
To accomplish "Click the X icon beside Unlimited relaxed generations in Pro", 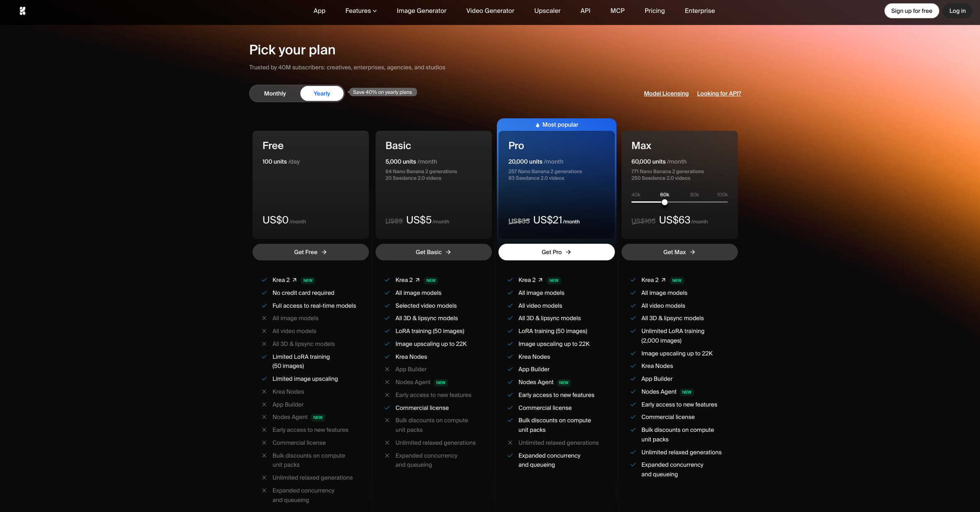I will pyautogui.click(x=510, y=443).
